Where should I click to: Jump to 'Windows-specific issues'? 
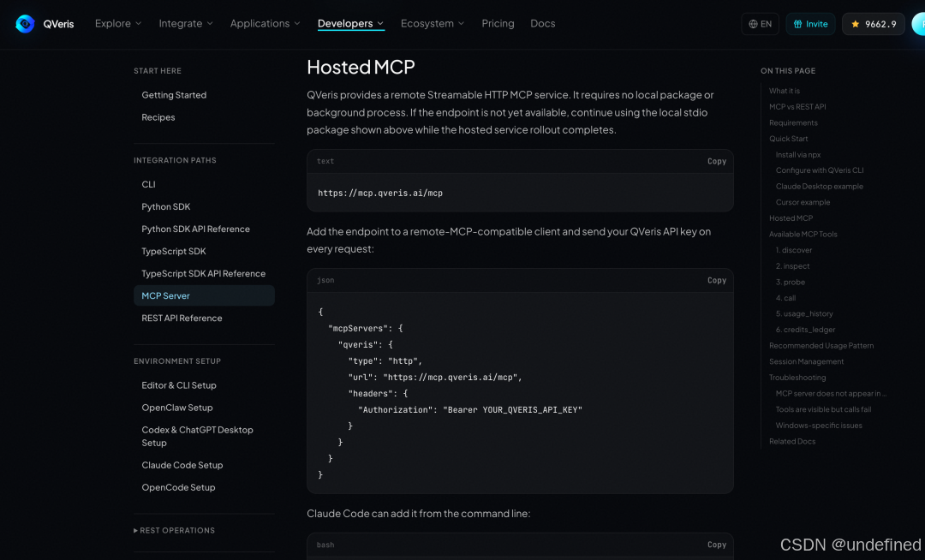click(x=819, y=425)
